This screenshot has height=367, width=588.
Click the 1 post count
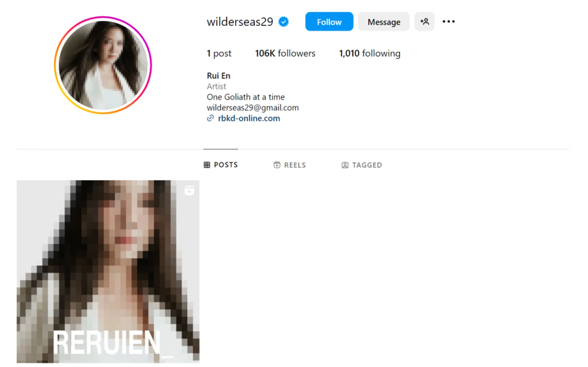219,53
